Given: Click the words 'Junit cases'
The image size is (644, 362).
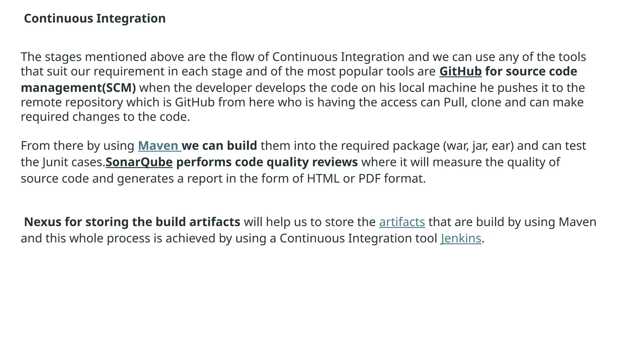Looking at the screenshot, I should (72, 162).
